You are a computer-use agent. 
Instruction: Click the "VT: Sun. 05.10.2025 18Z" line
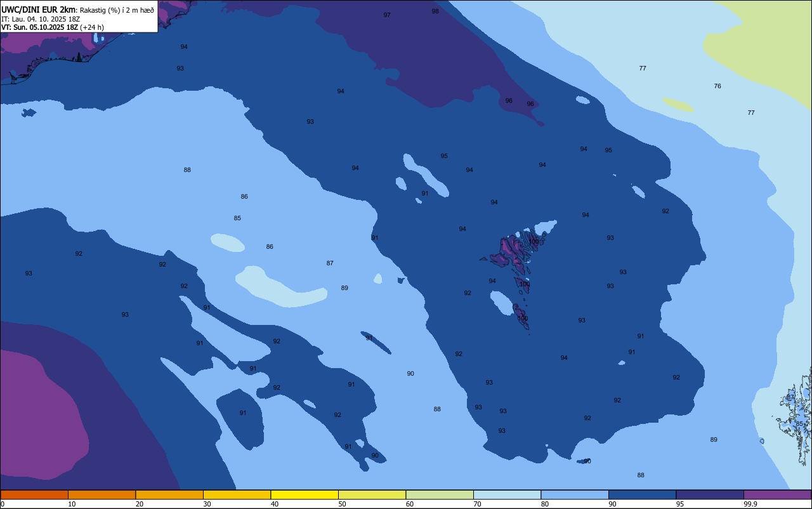tap(39, 27)
